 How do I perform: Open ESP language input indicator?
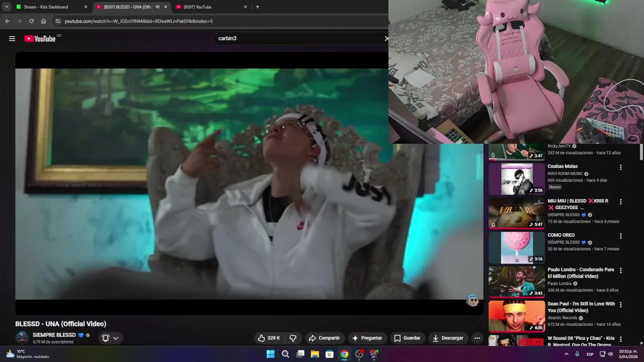point(590,354)
